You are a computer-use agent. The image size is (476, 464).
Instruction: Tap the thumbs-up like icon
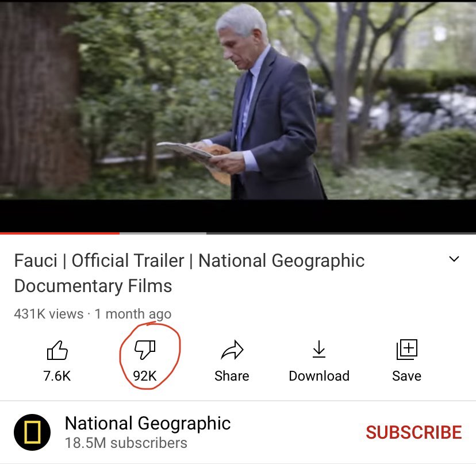(x=57, y=350)
